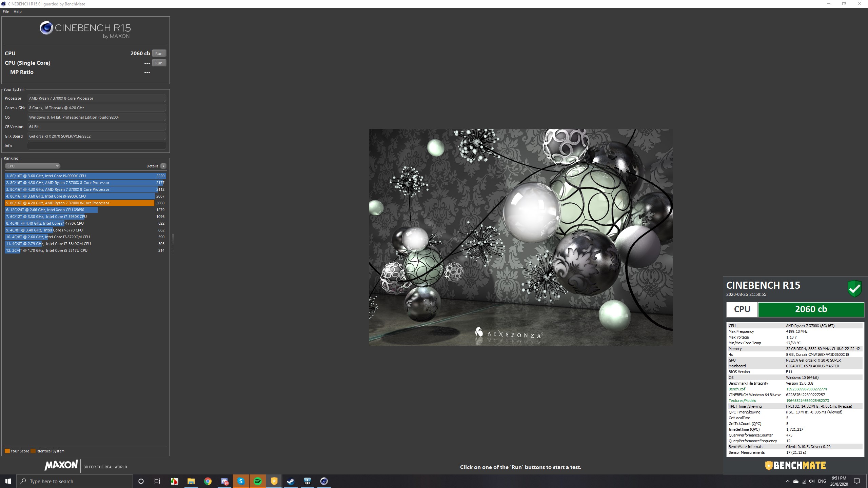Select the highlighted orange row scoring 2060
This screenshot has width=868, height=488.
coord(85,203)
